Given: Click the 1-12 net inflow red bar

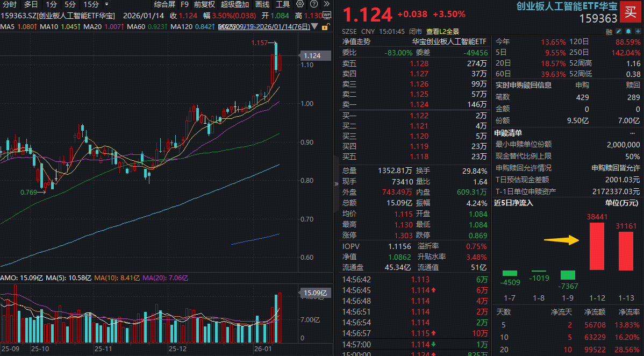Looking at the screenshot, I should pyautogui.click(x=597, y=246).
